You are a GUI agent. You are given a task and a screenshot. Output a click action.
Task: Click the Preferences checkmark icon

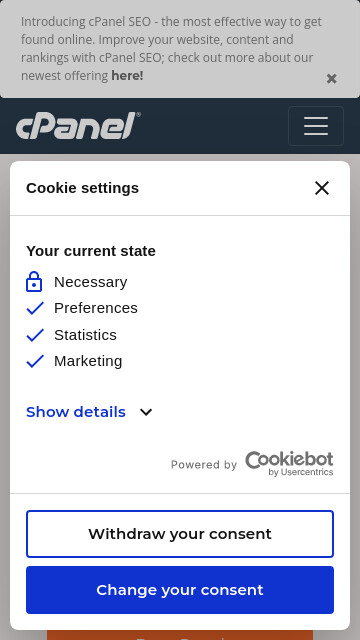point(35,308)
